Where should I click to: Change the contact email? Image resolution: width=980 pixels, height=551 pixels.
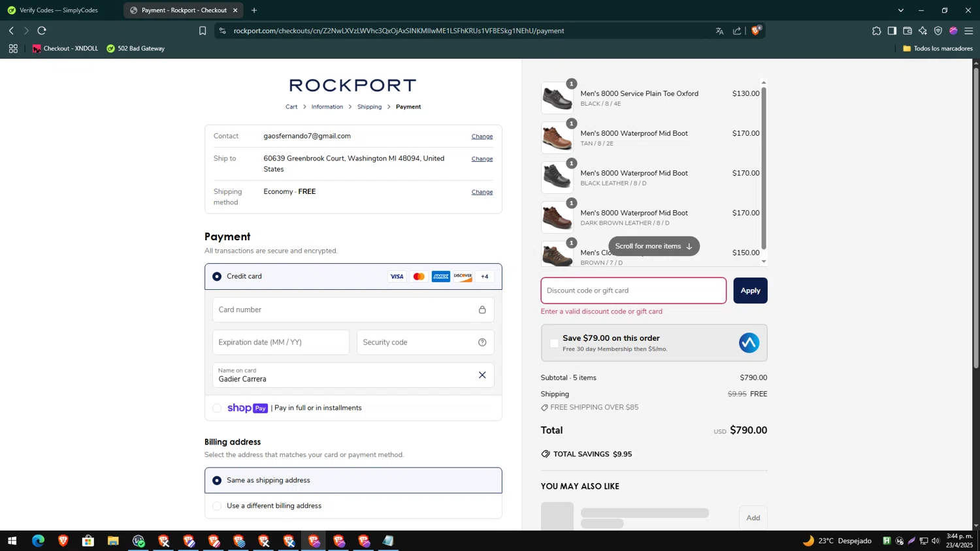coord(482,136)
